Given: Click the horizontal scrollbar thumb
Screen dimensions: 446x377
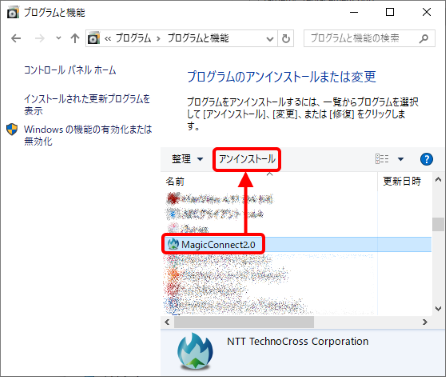Looking at the screenshot, I should 244,322.
